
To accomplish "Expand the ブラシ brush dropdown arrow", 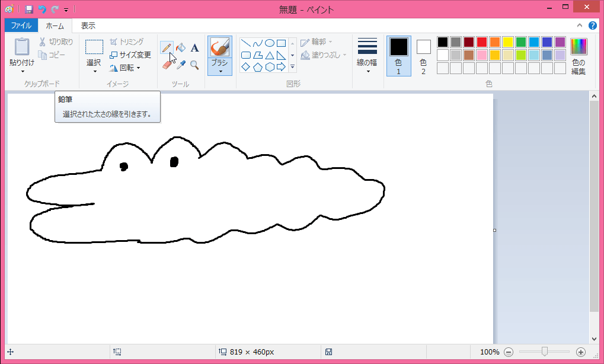I will pos(220,72).
